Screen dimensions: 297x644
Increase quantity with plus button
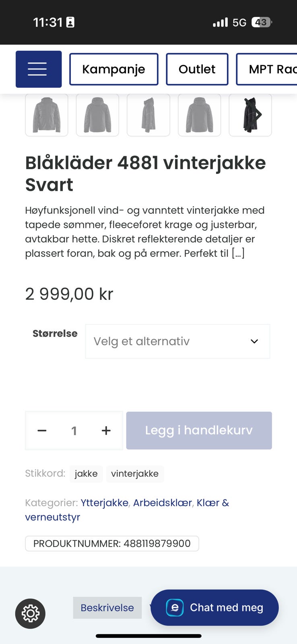(106, 431)
